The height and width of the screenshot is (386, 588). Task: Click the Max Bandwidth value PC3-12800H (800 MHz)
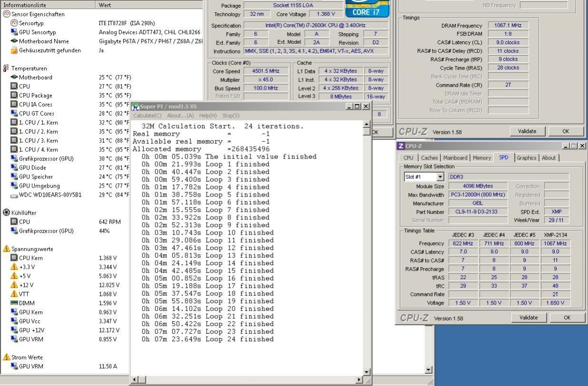(x=478, y=195)
